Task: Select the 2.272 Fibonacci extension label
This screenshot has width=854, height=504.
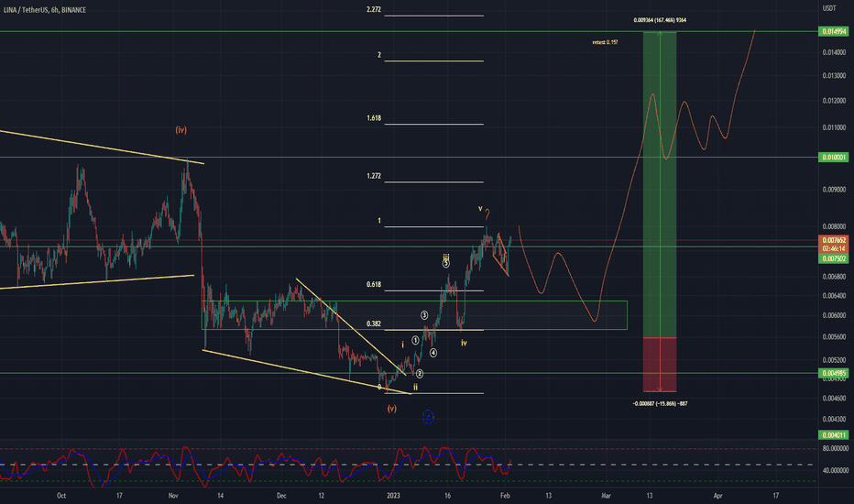Action: coord(374,9)
